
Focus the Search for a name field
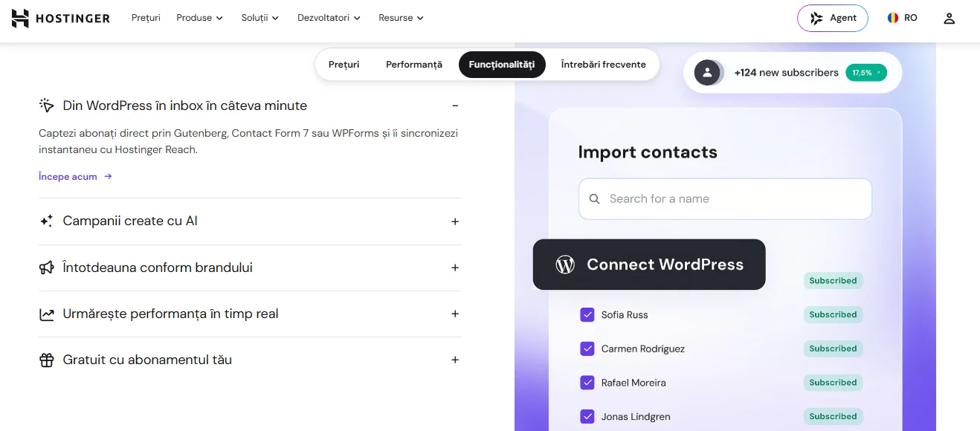pos(725,199)
